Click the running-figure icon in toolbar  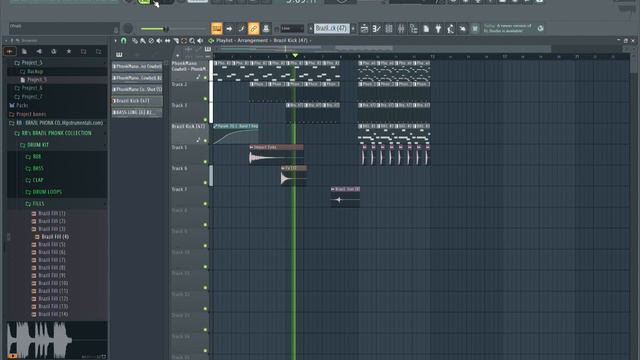point(450,29)
